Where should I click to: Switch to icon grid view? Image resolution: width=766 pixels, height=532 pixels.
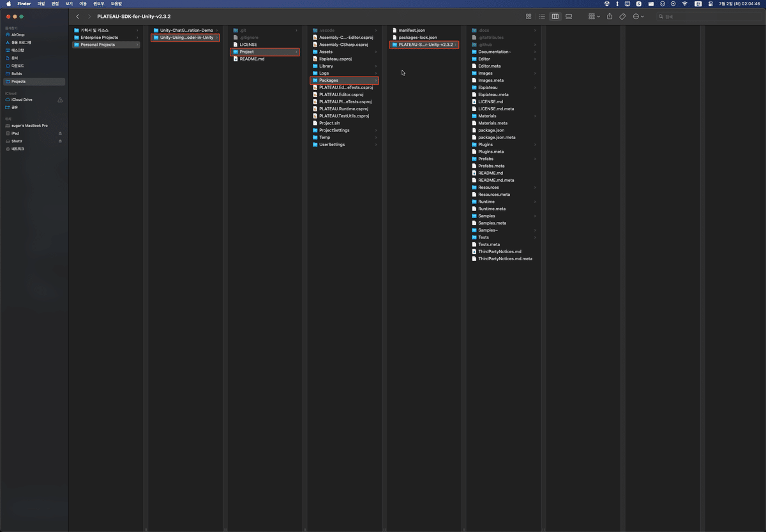tap(529, 16)
